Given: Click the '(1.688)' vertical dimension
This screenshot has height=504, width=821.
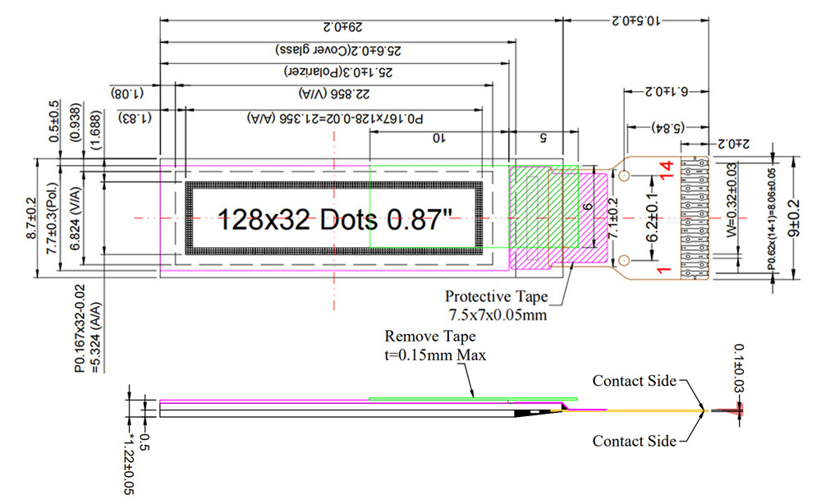Looking at the screenshot, I should (95, 130).
